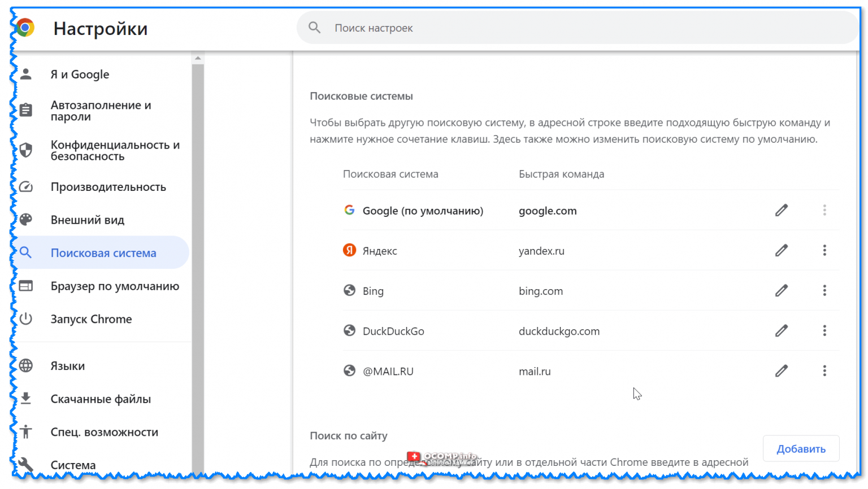Image resolution: width=868 pixels, height=489 pixels.
Task: Click the browser window icon for Браузер по умолчанию
Action: pos(26,286)
